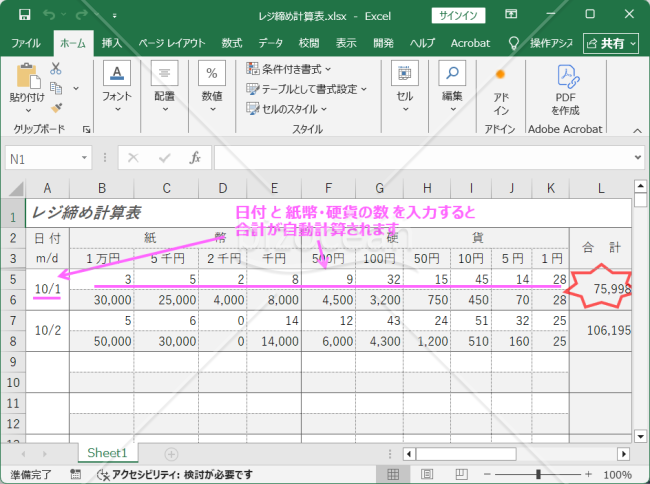Switch to the 挿入 tab

pos(112,43)
